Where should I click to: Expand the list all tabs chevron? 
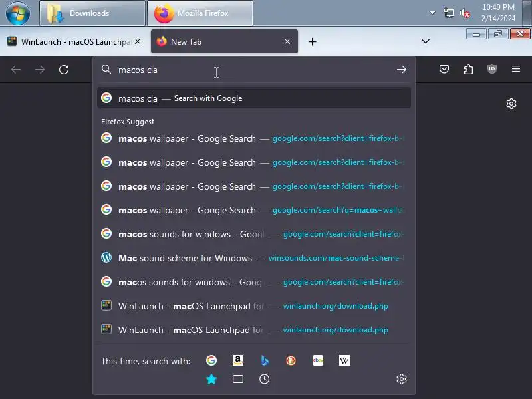[x=426, y=41]
